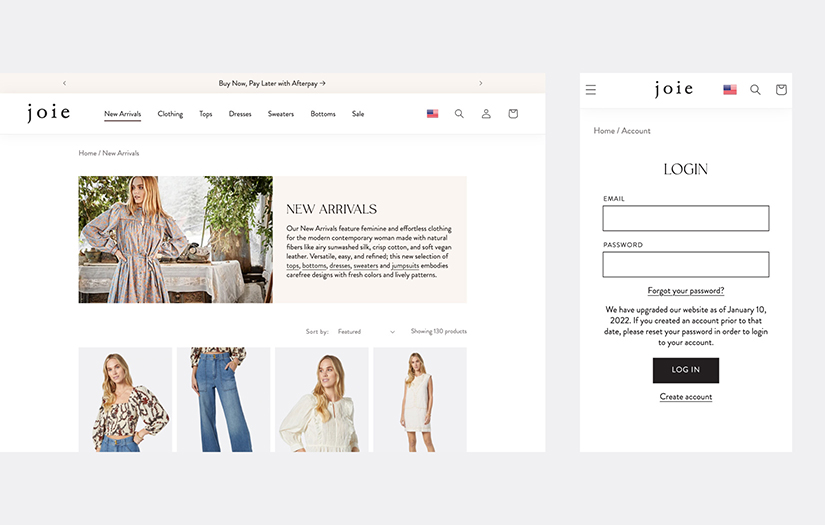Follow the bottoms link in description
The image size is (825, 525).
[314, 266]
